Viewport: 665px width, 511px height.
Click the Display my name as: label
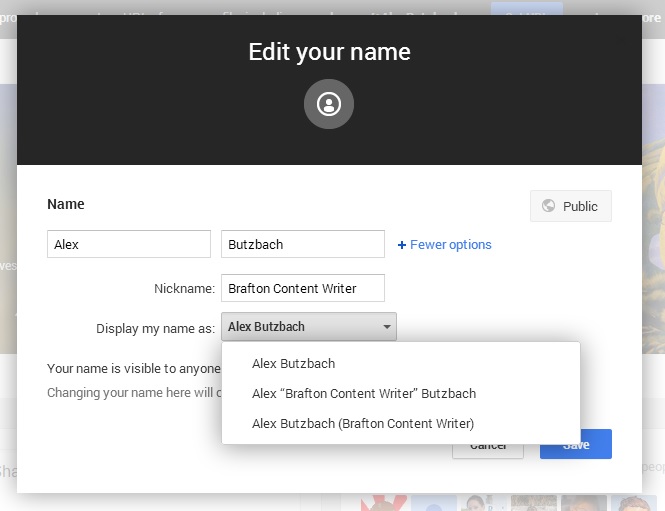point(156,329)
